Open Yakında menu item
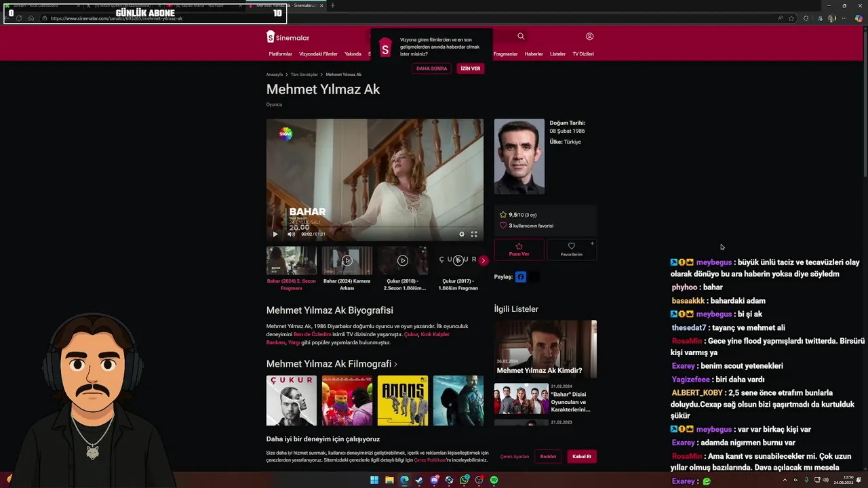The height and width of the screenshot is (488, 868). click(x=353, y=54)
